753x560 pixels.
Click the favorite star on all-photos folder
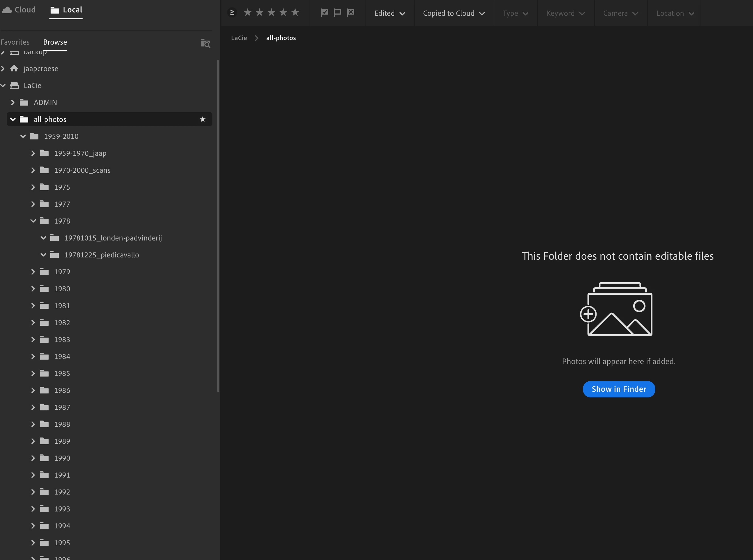tap(203, 119)
